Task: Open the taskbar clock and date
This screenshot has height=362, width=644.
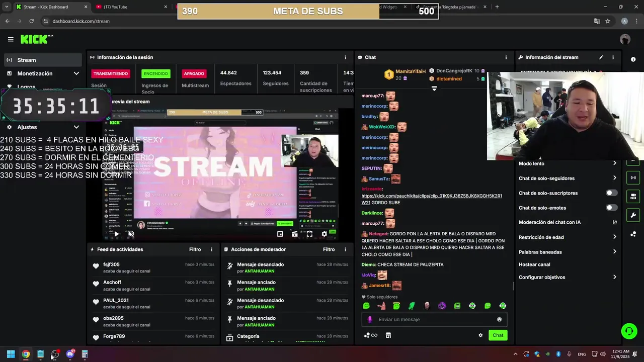Action: point(621,354)
